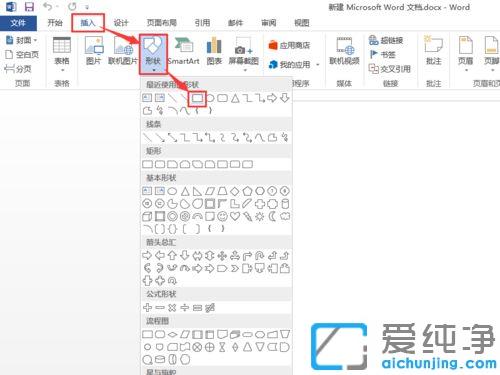Select the can (cylinder) shape

pyautogui.click(x=285, y=204)
